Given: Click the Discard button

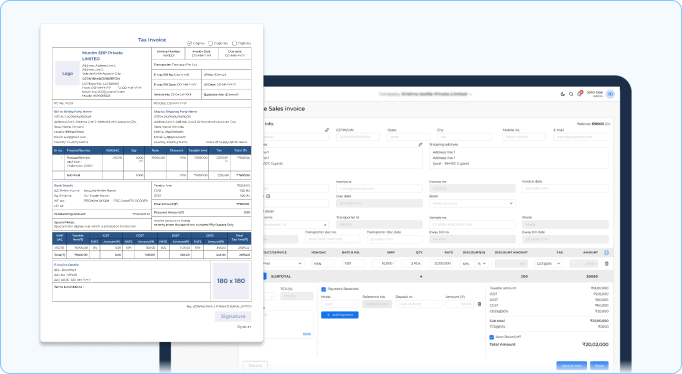Looking at the screenshot, I should coord(255,366).
